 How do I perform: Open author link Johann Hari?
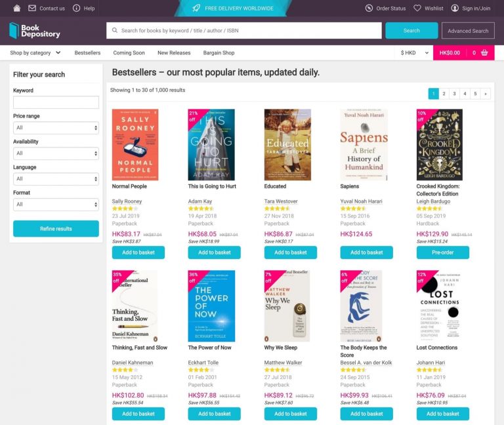click(x=430, y=363)
